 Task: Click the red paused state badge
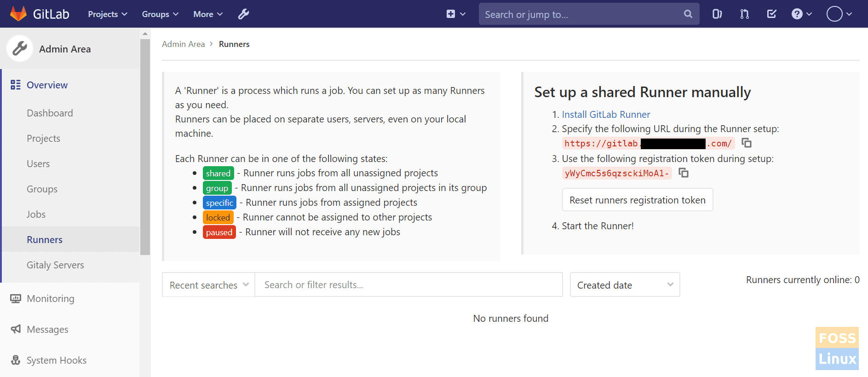(219, 232)
